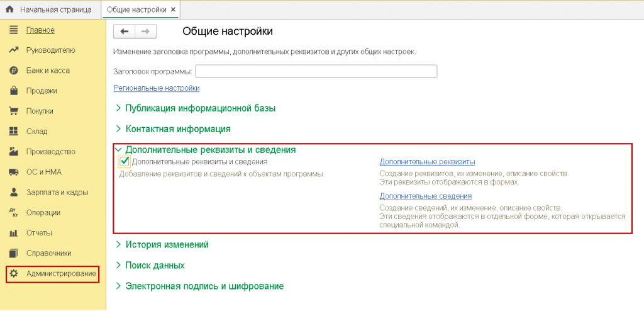This screenshot has height=311, width=644.
Task: Click the Покупки shopping cart icon
Action: click(x=13, y=111)
